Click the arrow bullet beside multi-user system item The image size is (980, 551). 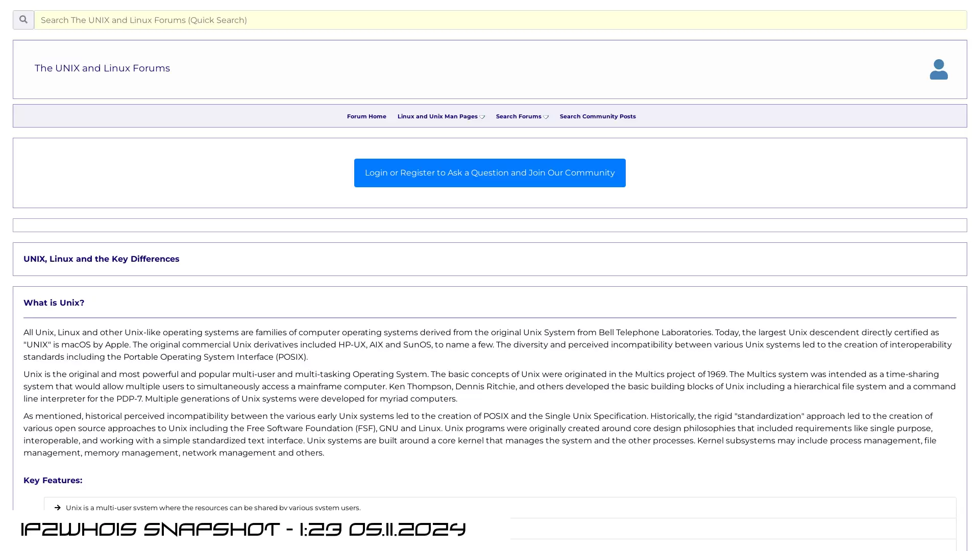[x=58, y=508]
